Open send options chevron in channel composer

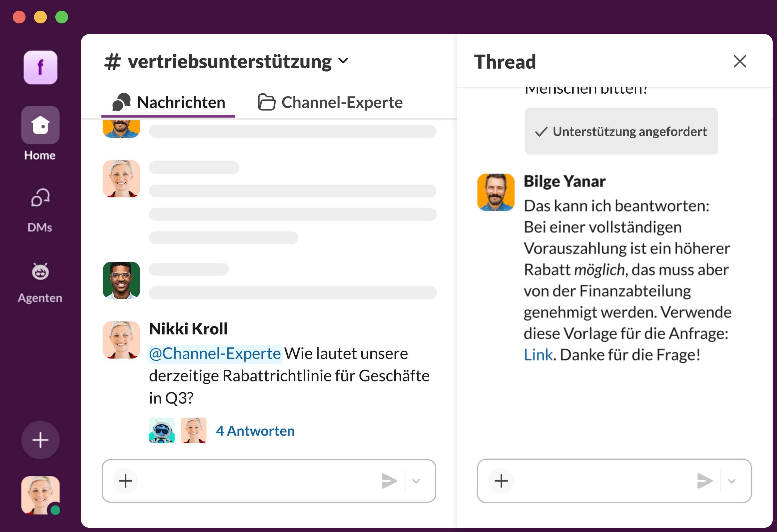pyautogui.click(x=416, y=481)
